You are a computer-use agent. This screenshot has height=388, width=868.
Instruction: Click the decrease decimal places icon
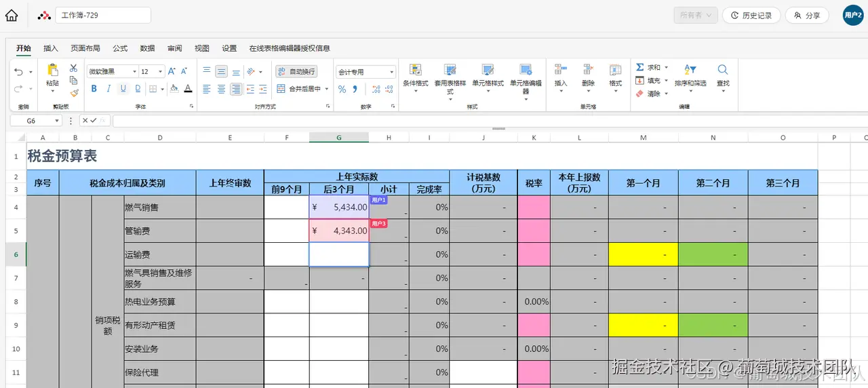tap(389, 89)
